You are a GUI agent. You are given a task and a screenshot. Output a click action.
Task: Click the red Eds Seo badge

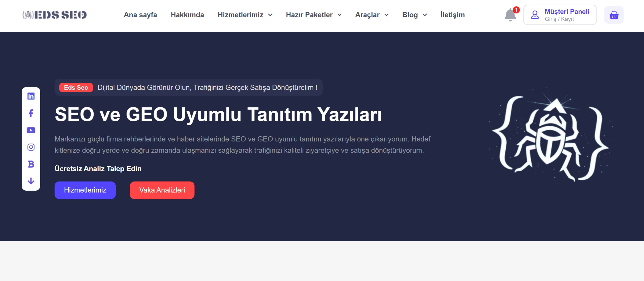click(76, 87)
